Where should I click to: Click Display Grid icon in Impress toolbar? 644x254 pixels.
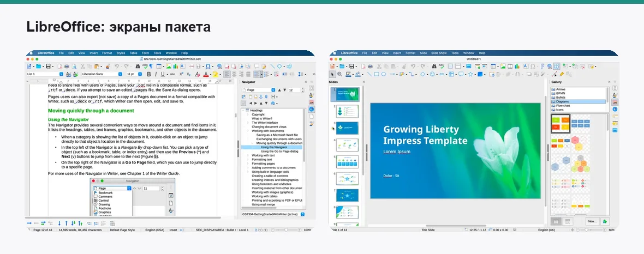click(450, 66)
